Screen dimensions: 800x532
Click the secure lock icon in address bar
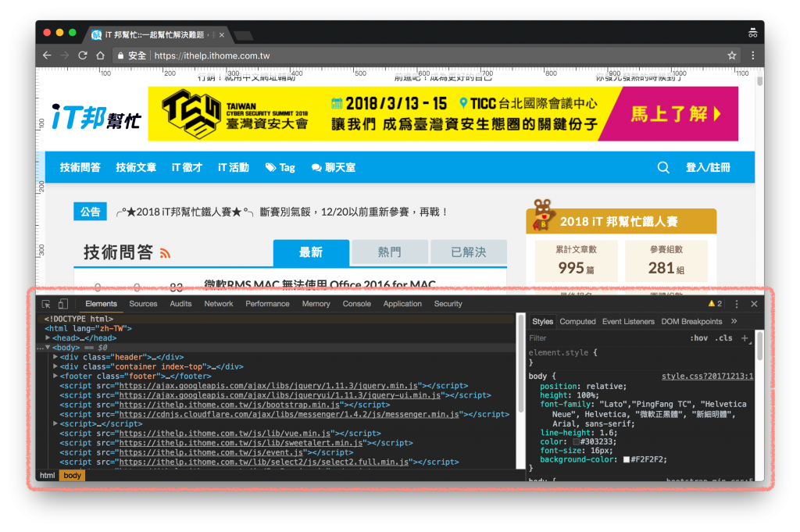tap(121, 55)
